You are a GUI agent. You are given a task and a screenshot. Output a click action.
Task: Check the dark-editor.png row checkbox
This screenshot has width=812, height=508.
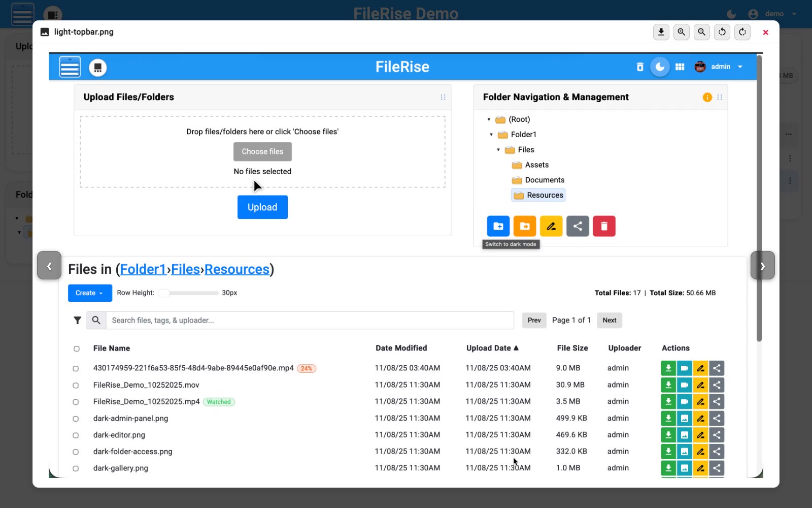tap(76, 435)
